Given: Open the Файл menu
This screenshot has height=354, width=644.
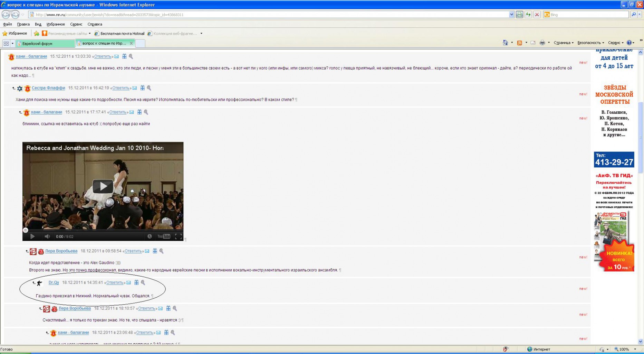Looking at the screenshot, I should (x=7, y=24).
